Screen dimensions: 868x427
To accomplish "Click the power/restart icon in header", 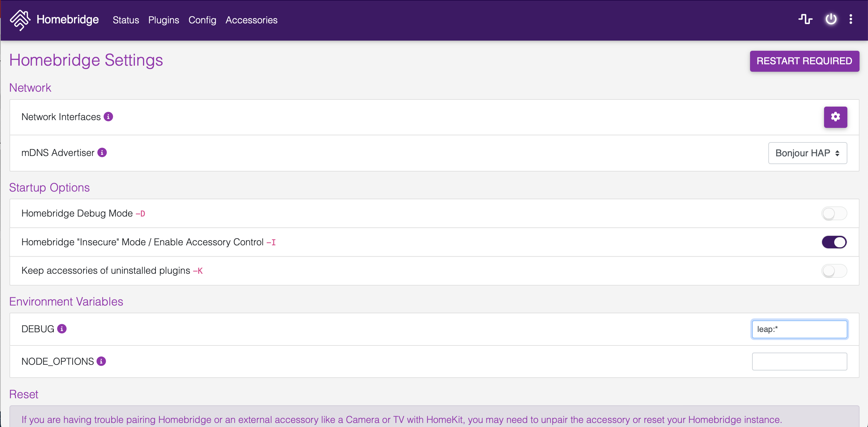I will pos(831,20).
